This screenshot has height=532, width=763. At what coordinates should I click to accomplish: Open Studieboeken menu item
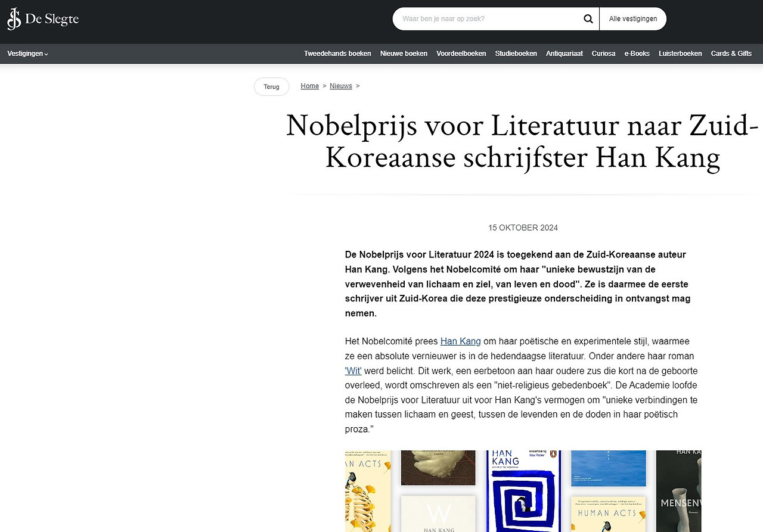pos(516,54)
